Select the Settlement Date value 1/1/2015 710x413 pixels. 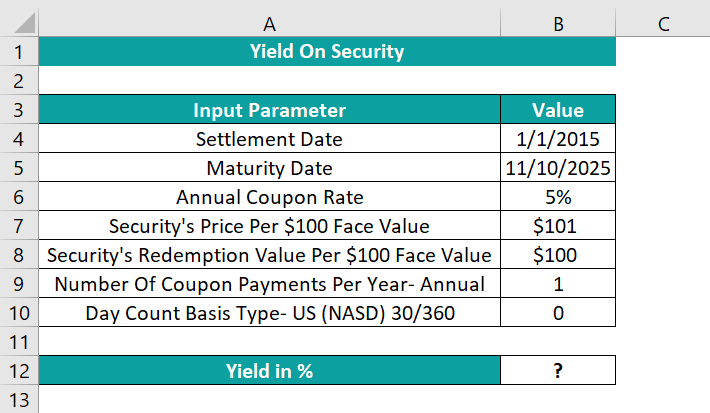[558, 139]
